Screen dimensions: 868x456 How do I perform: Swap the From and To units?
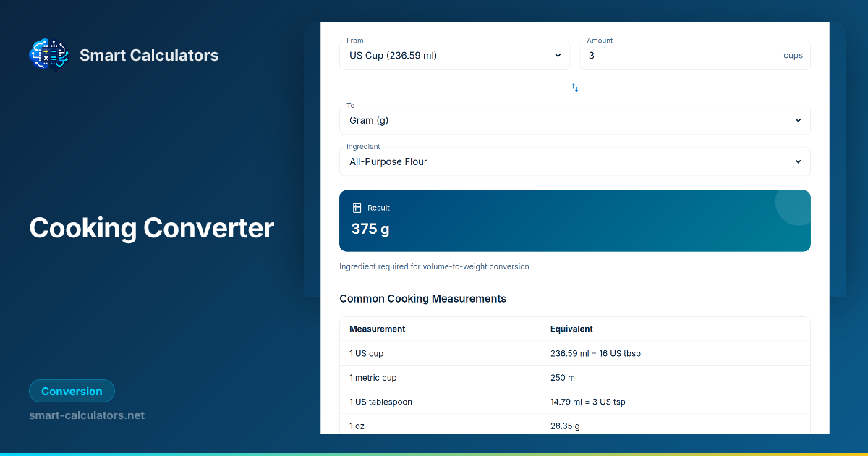[x=575, y=88]
